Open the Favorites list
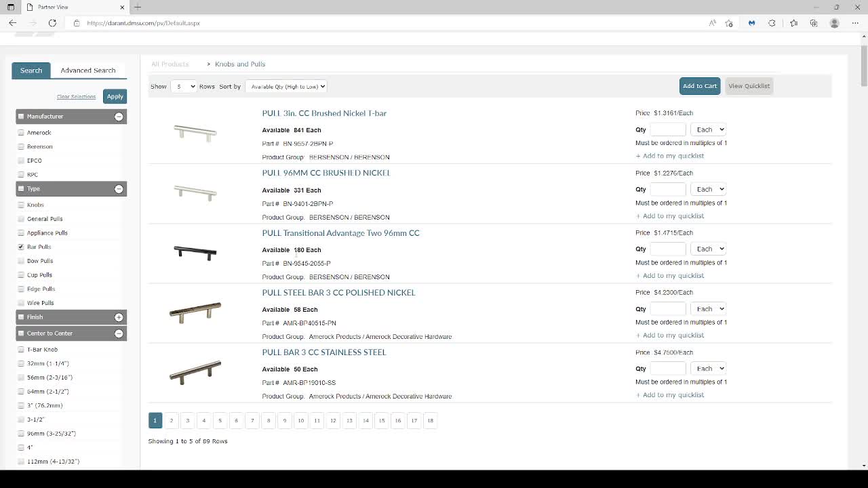Viewport: 868px width, 488px height. 793,23
